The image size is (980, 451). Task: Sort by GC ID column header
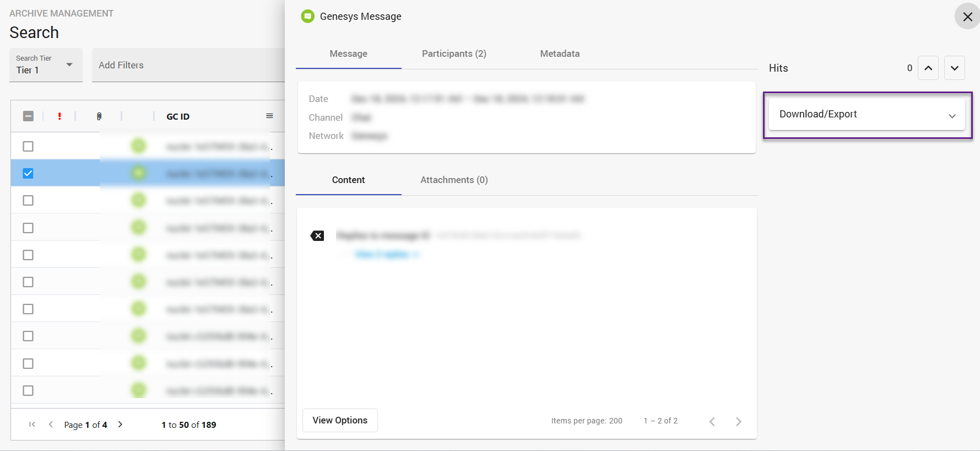178,116
